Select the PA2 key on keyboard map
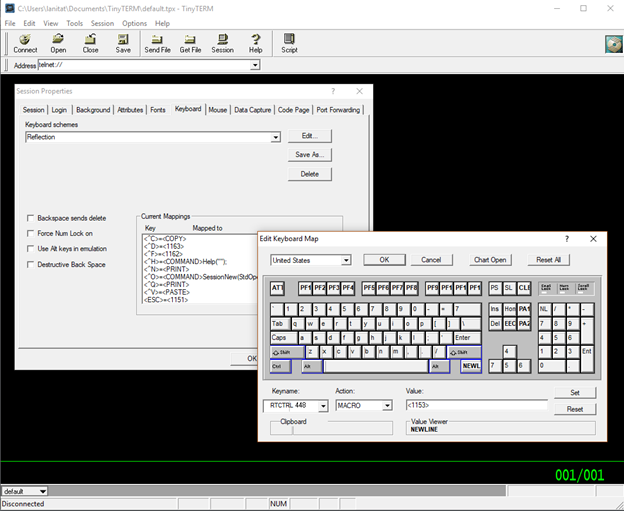The width and height of the screenshot is (624, 511). (524, 324)
